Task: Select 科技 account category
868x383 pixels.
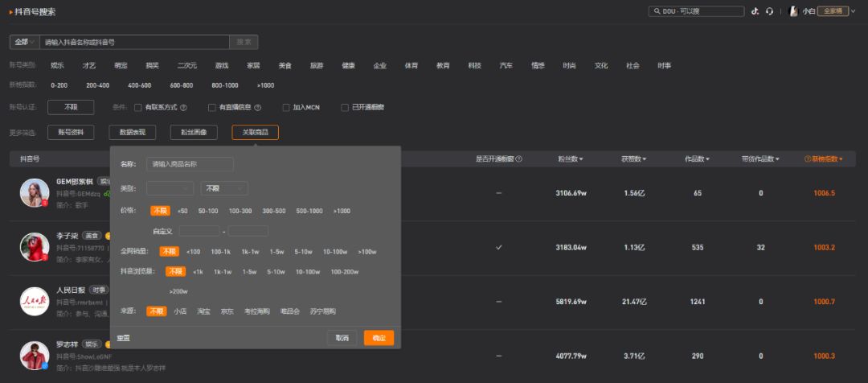Action: [474, 65]
